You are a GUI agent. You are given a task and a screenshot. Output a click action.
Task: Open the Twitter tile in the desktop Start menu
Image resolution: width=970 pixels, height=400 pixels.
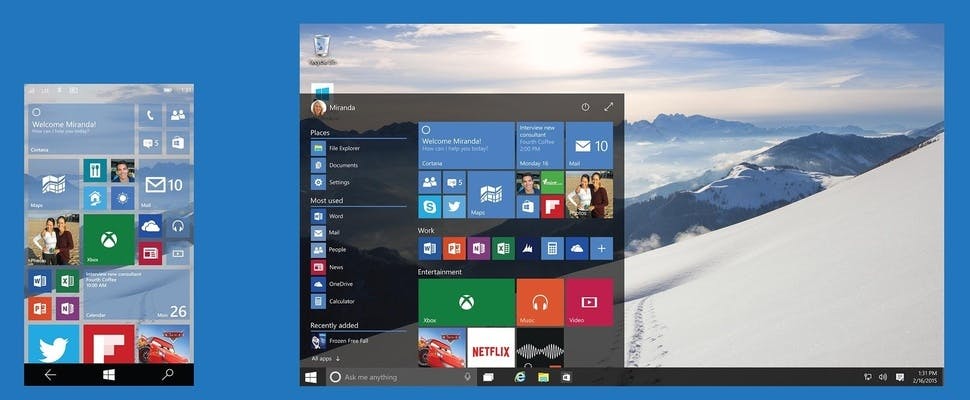pos(454,207)
